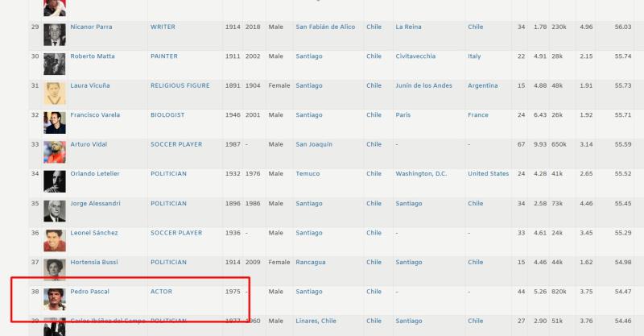Open Arturo Vidal's Chile birth country link
Image resolution: width=644 pixels, height=336 pixels.
[x=374, y=144]
